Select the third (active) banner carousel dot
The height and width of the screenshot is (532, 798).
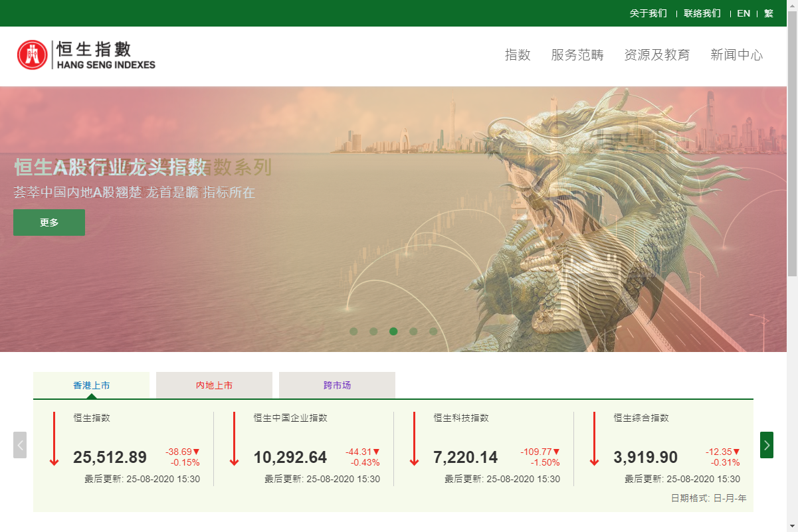[393, 331]
